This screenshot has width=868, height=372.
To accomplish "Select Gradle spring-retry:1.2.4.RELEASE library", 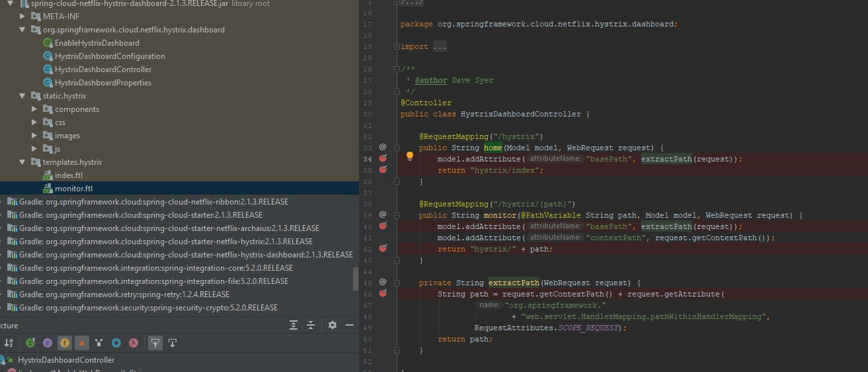I will (x=124, y=295).
